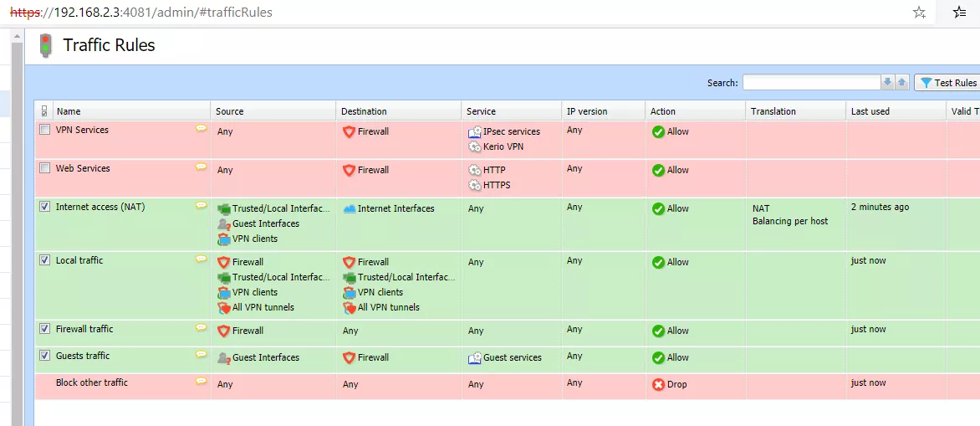Enable the Web Services rule checkbox

click(x=44, y=167)
